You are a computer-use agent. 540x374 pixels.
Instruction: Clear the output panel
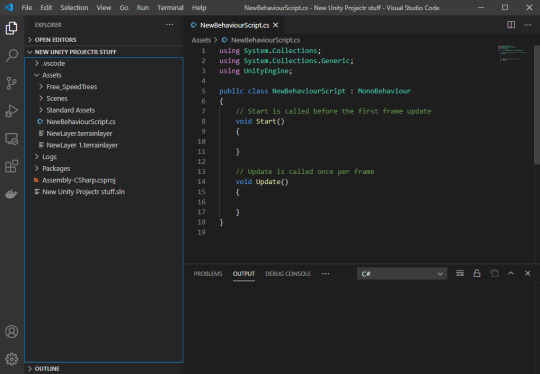[460, 273]
